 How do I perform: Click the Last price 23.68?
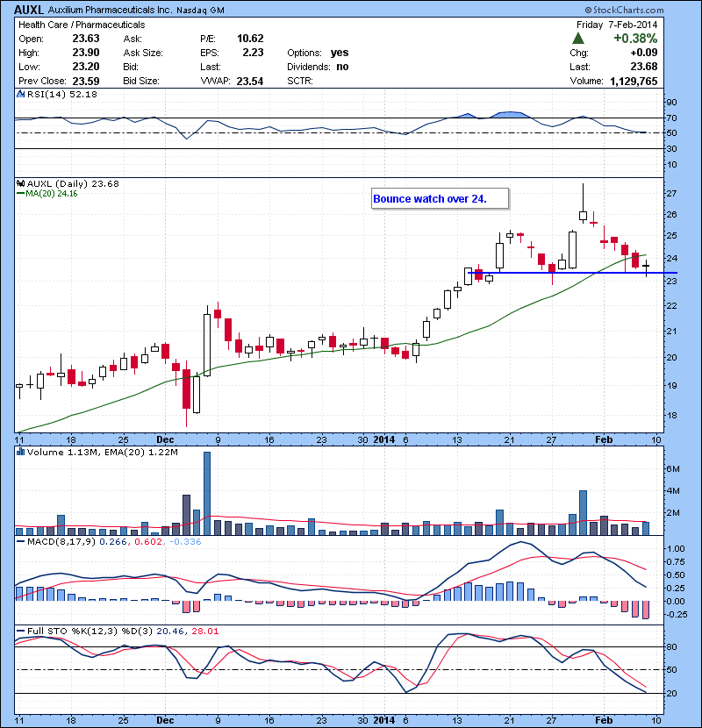[x=644, y=67]
